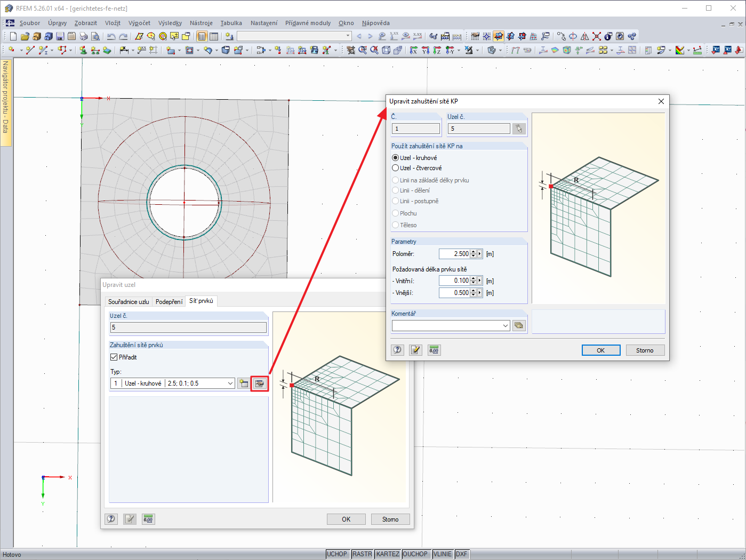Click the info icon in the top toolbar
This screenshot has height=560, width=746.
tap(608, 36)
